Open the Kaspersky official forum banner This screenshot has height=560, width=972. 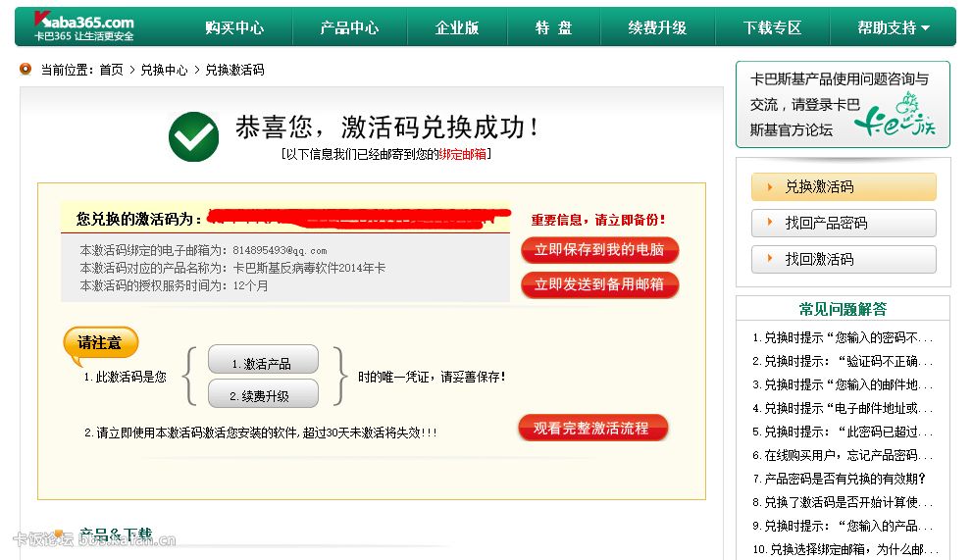843,105
